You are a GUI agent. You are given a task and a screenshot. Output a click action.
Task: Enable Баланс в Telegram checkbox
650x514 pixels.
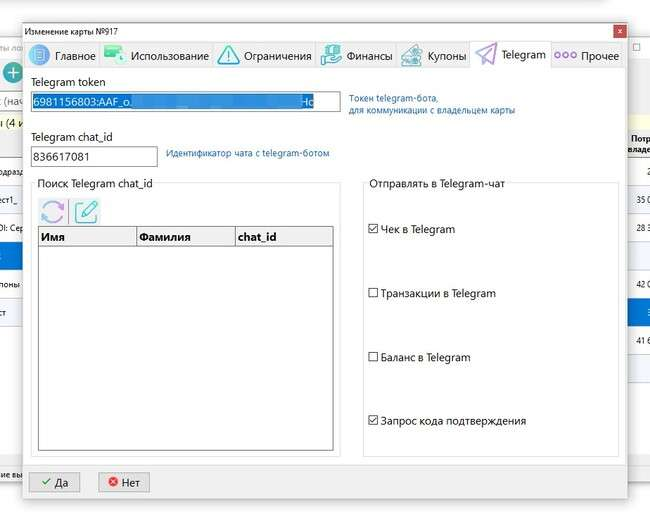click(x=373, y=358)
